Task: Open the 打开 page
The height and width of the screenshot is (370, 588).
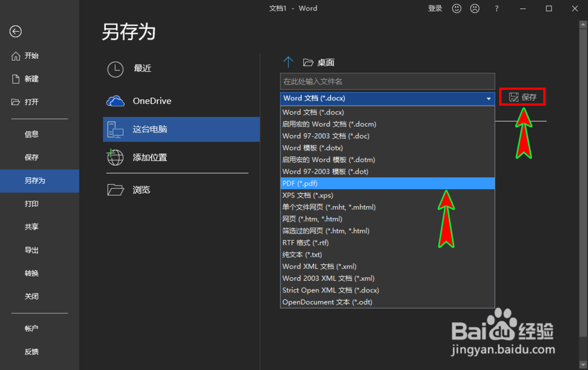Action: [39, 102]
